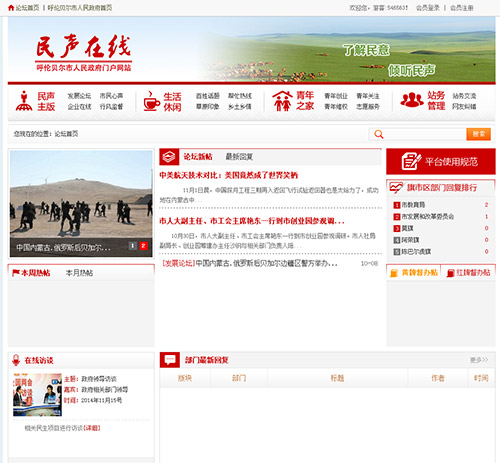
Task: Click rank badge 4 next to 阿荣旗
Action: [x=397, y=240]
